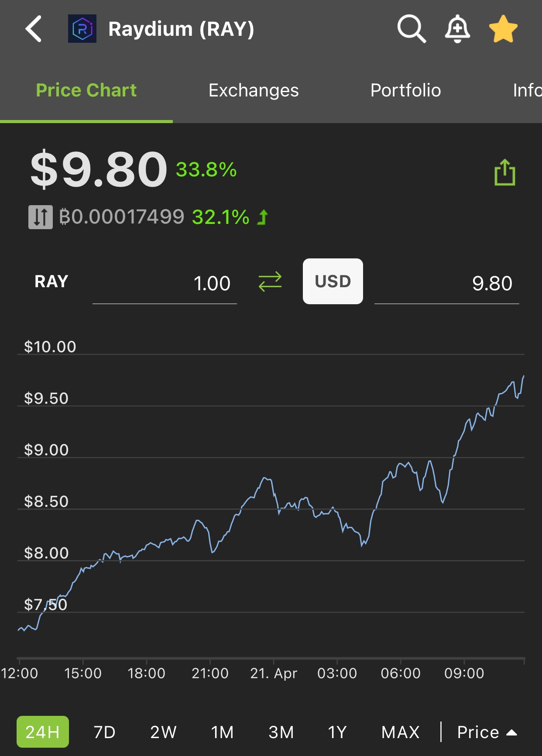This screenshot has width=542, height=756.
Task: Edit the RAY amount field showing 1.00
Action: click(165, 284)
